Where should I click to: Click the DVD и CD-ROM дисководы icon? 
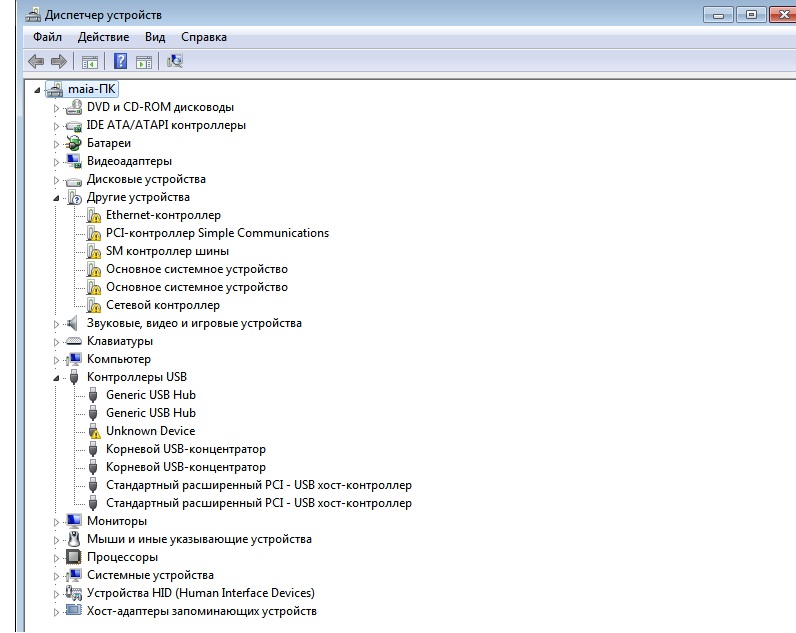(74, 107)
